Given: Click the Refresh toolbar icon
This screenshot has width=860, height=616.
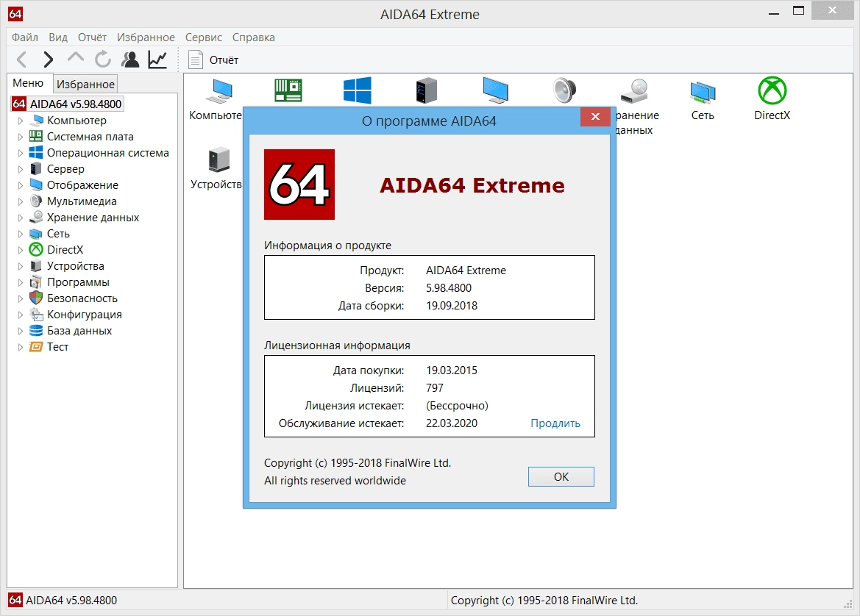Looking at the screenshot, I should point(102,60).
